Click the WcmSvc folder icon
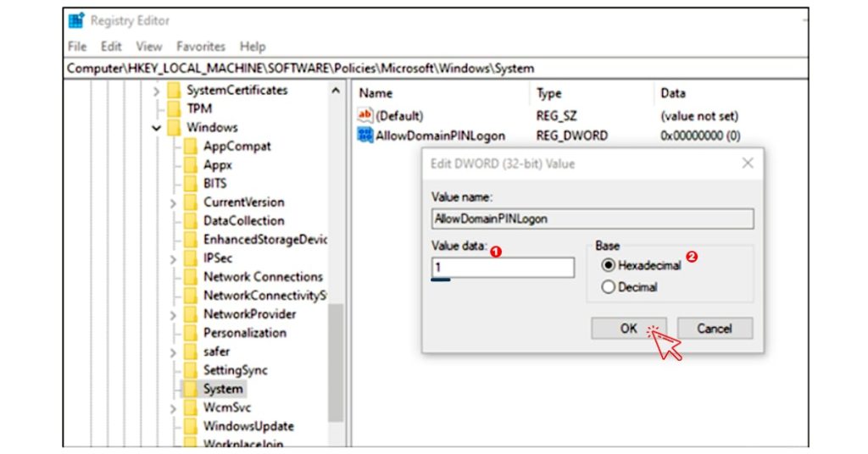 click(191, 407)
